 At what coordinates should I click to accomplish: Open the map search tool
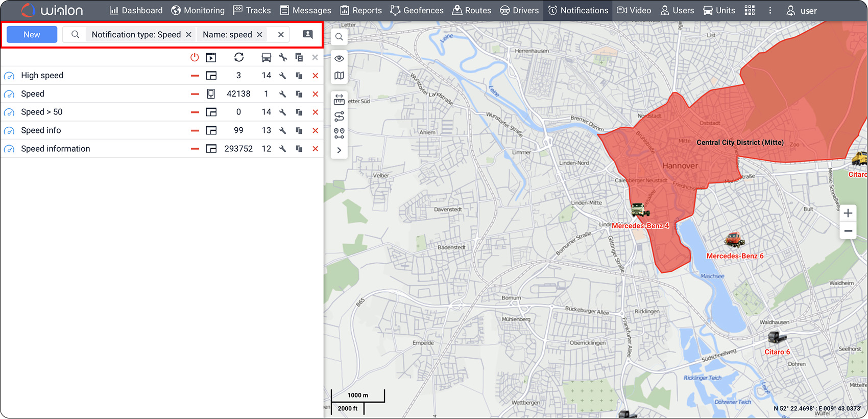pyautogui.click(x=339, y=37)
